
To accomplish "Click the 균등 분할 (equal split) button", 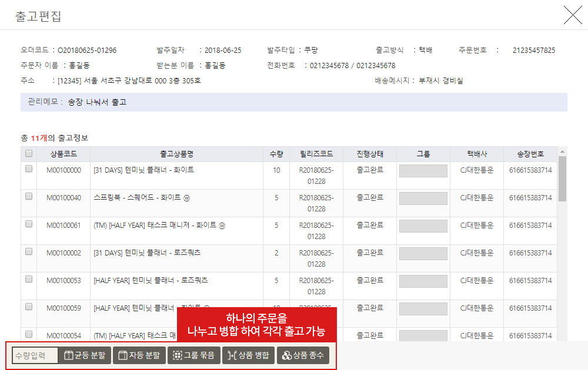I will coord(85,355).
